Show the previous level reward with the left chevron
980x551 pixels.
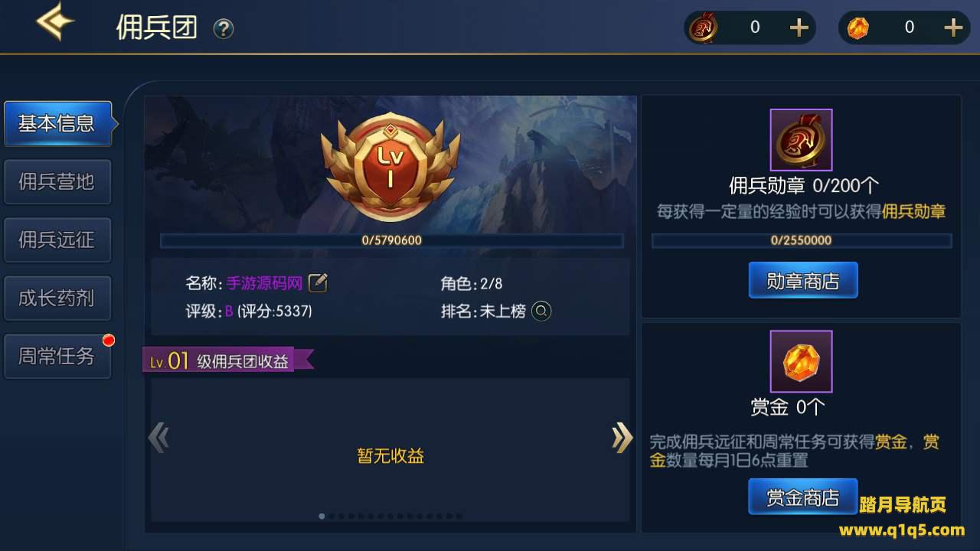tap(158, 438)
